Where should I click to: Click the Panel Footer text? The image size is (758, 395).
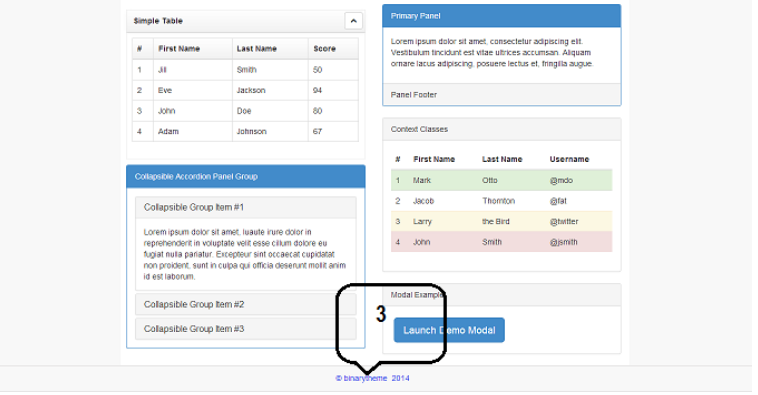(x=414, y=95)
